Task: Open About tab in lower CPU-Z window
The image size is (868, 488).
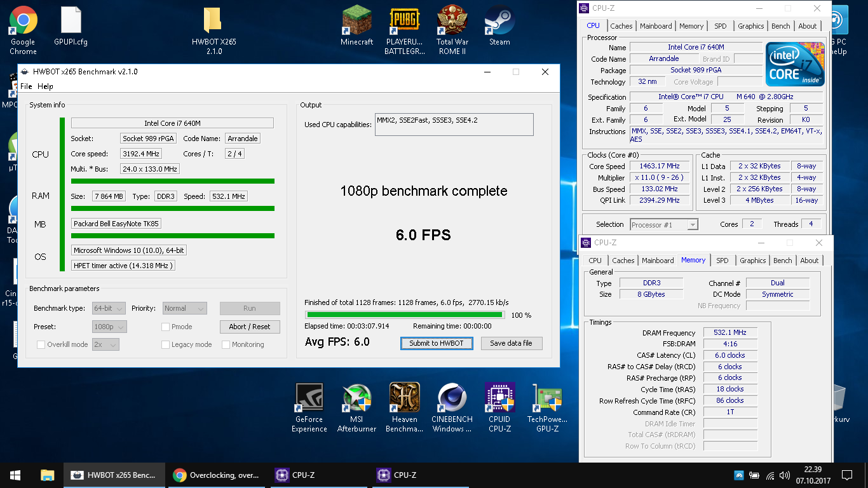Action: click(x=810, y=261)
